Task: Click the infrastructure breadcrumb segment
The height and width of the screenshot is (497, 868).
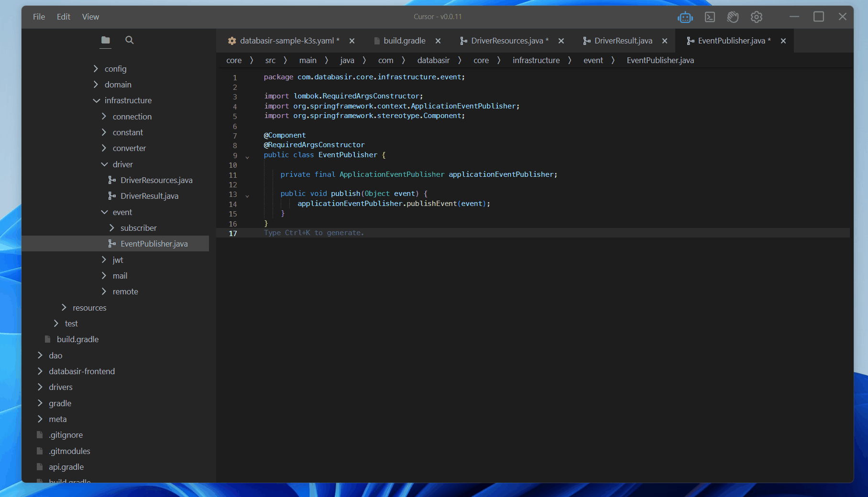Action: 536,60
